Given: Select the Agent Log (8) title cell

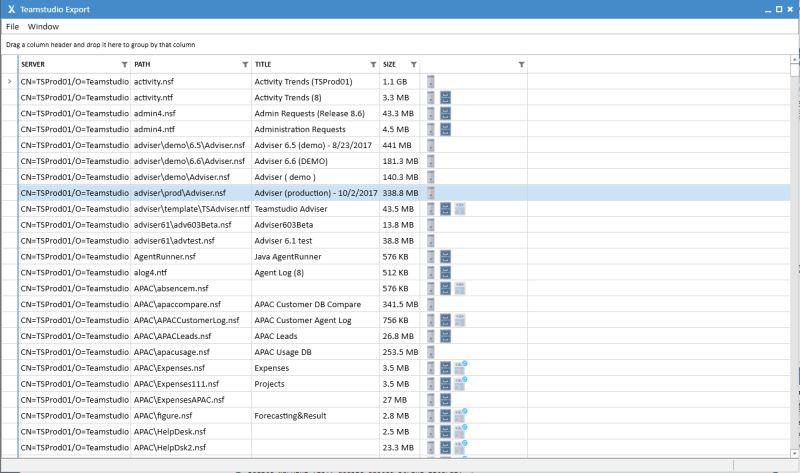Looking at the screenshot, I should [316, 272].
